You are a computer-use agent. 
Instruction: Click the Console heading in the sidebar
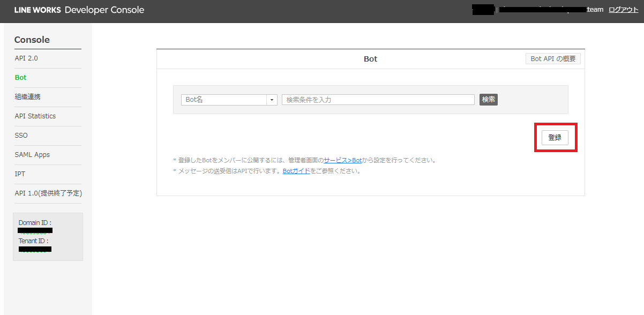pyautogui.click(x=32, y=40)
